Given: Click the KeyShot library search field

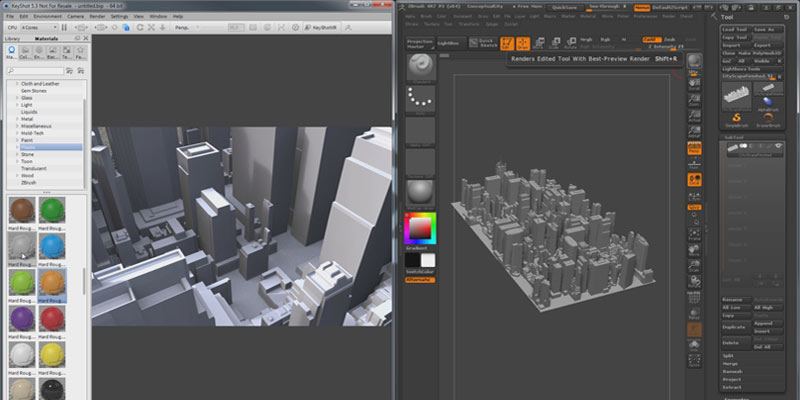Looking at the screenshot, I should pyautogui.click(x=36, y=71).
